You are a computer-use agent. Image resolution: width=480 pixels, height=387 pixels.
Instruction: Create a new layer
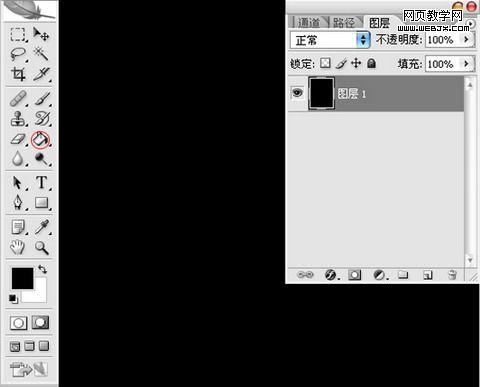(x=428, y=275)
